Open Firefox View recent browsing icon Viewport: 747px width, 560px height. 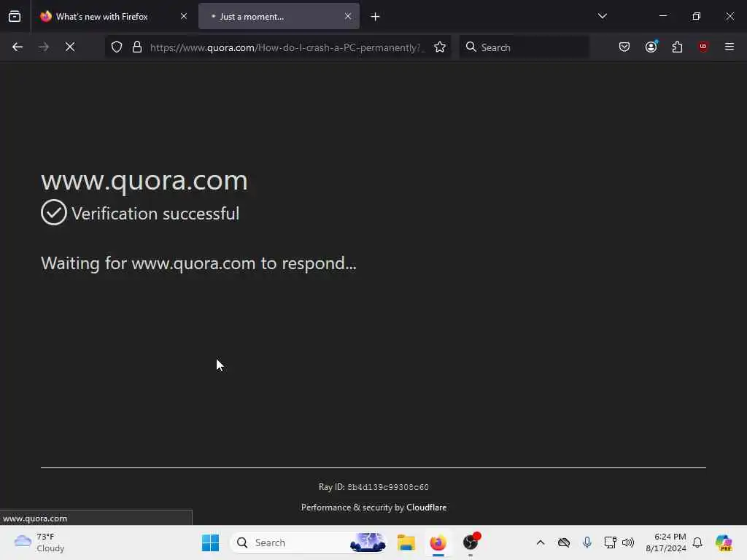click(15, 16)
